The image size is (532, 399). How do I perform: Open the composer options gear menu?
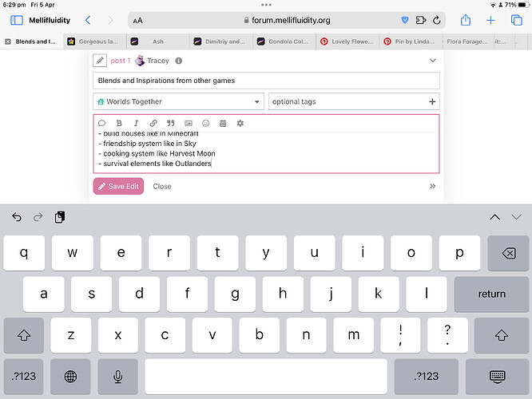coord(240,123)
